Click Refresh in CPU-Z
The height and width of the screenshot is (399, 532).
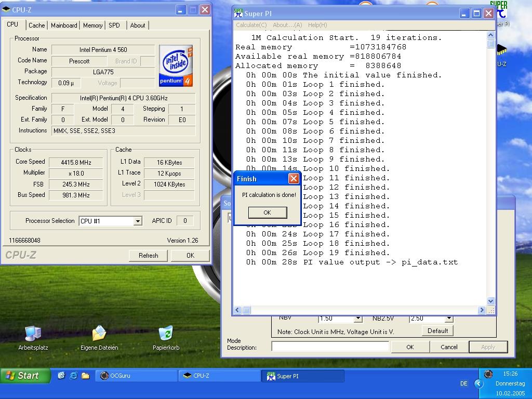pyautogui.click(x=148, y=256)
